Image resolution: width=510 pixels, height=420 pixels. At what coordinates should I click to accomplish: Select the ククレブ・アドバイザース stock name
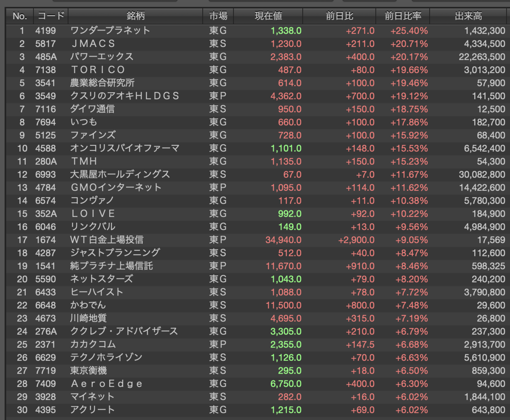pyautogui.click(x=124, y=331)
